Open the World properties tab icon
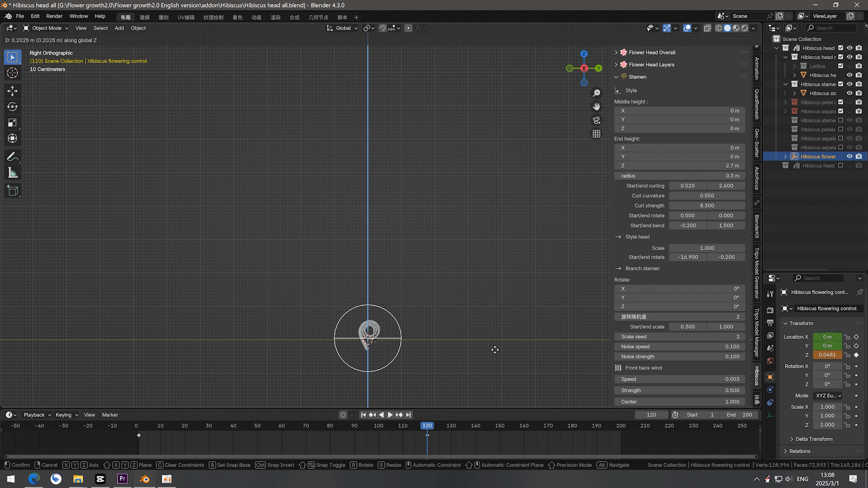 (770, 361)
